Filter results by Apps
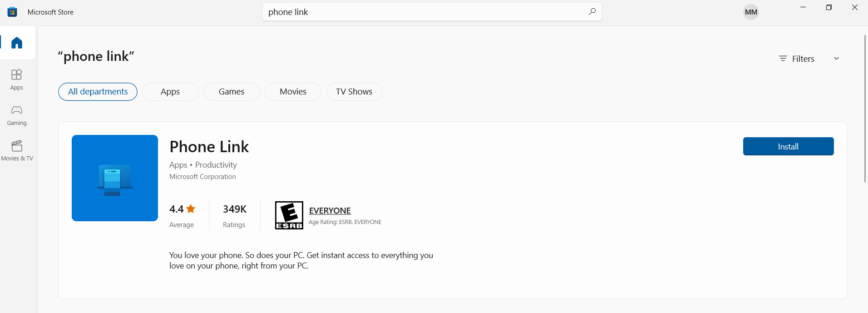The width and height of the screenshot is (868, 313). coord(170,92)
